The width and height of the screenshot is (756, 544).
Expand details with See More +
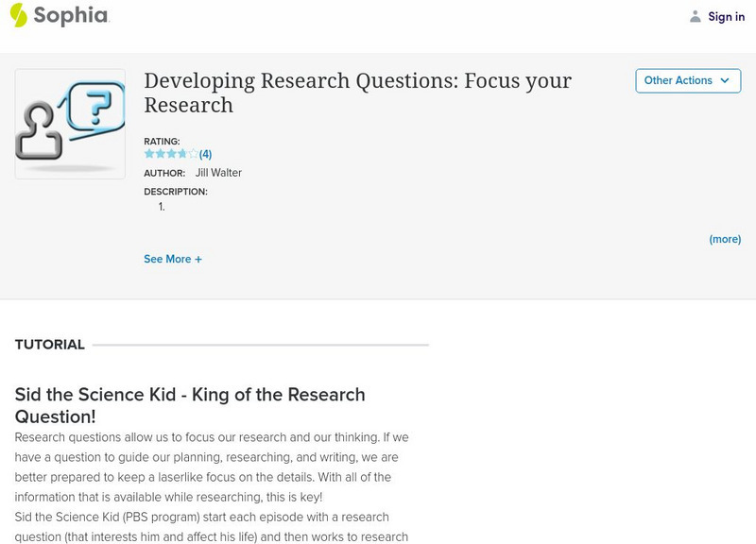tap(173, 259)
